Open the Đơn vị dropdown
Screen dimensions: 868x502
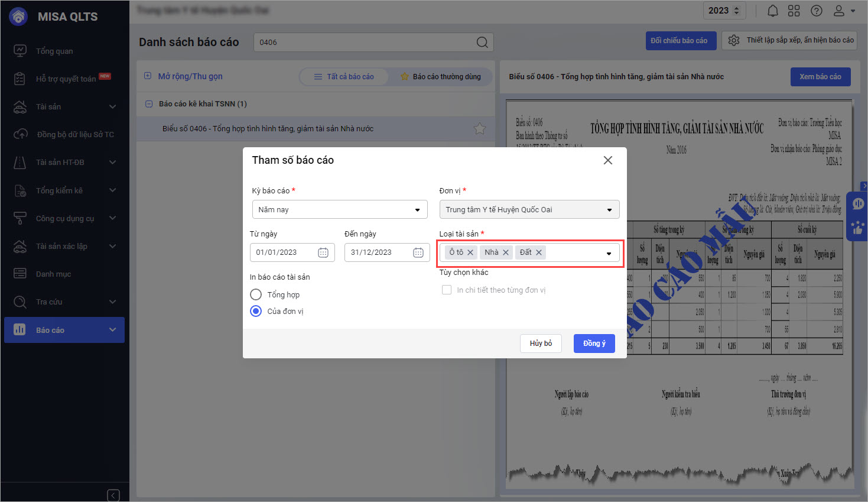(x=529, y=209)
